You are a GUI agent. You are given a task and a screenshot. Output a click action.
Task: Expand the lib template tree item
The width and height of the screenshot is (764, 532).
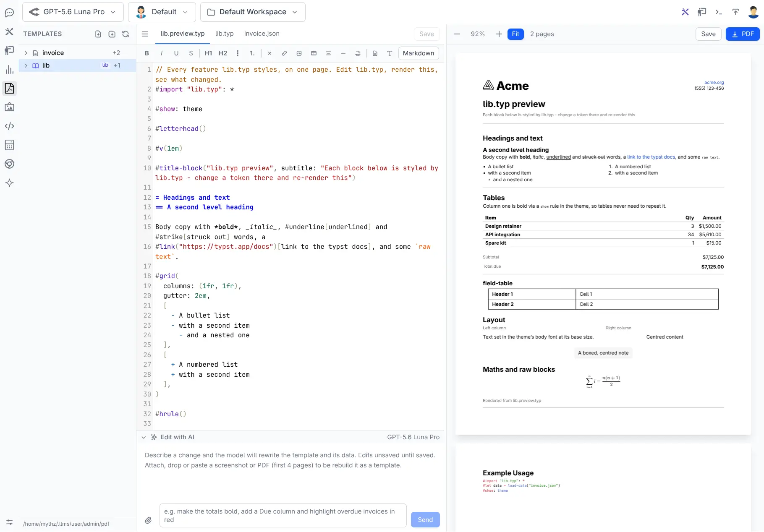point(26,65)
